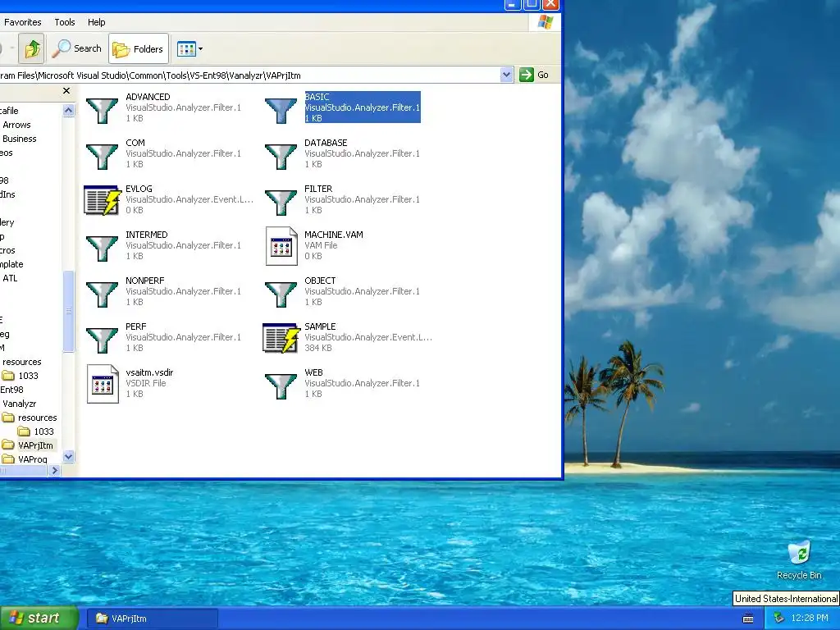Select the BASIC filter funnel icon
The height and width of the screenshot is (630, 840).
tap(281, 111)
